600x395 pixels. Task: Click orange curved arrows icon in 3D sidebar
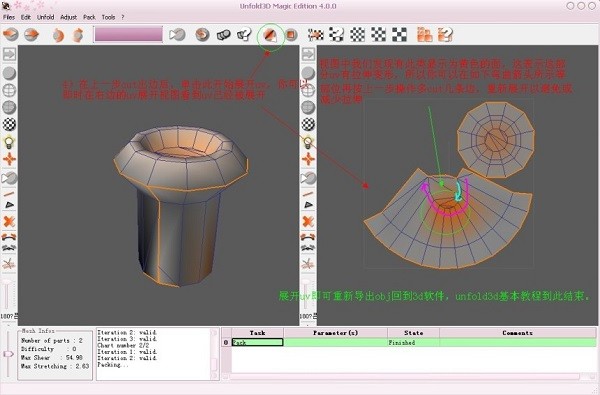click(9, 237)
